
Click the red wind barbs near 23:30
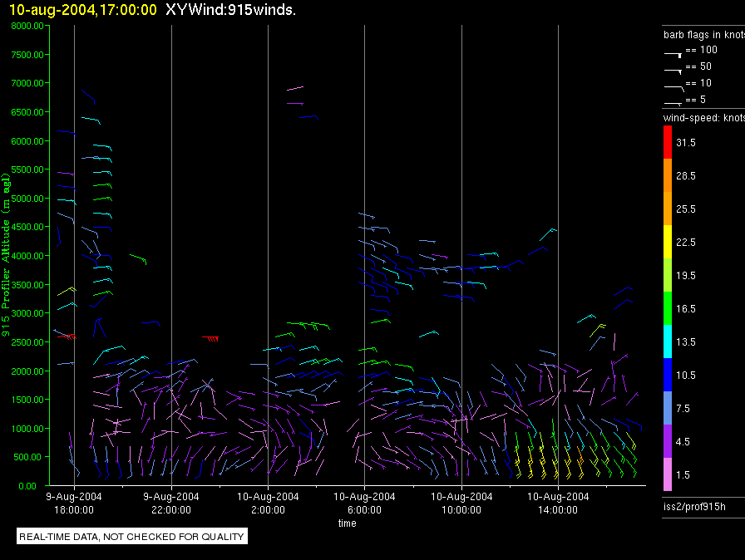point(211,338)
